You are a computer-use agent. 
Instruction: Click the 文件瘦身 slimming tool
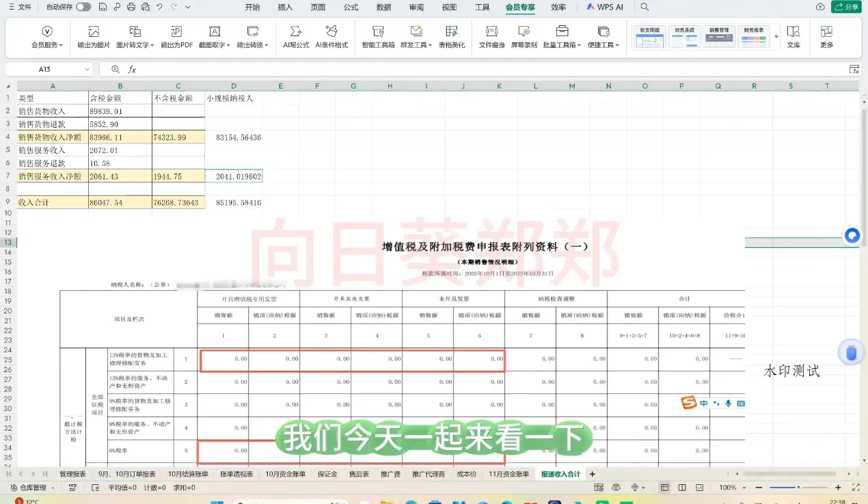tap(491, 38)
